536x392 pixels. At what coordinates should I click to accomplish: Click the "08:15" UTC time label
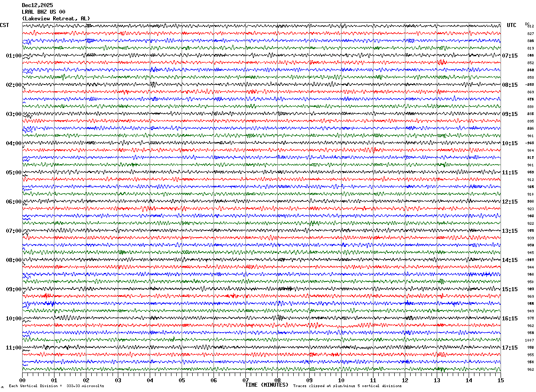[x=510, y=85]
